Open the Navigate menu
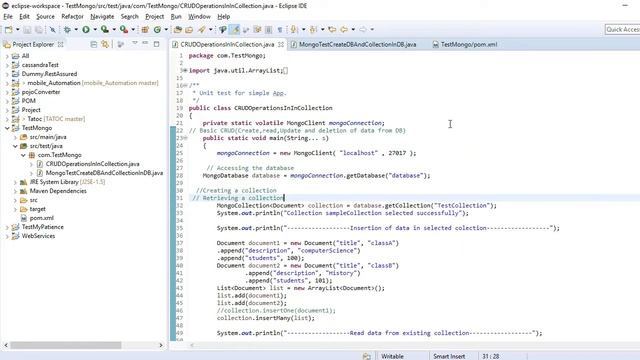 pyautogui.click(x=102, y=16)
